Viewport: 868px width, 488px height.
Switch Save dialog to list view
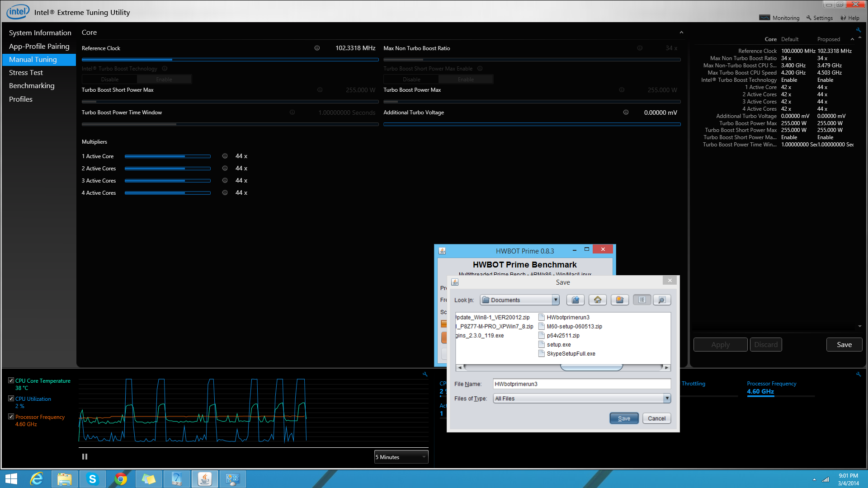(642, 300)
